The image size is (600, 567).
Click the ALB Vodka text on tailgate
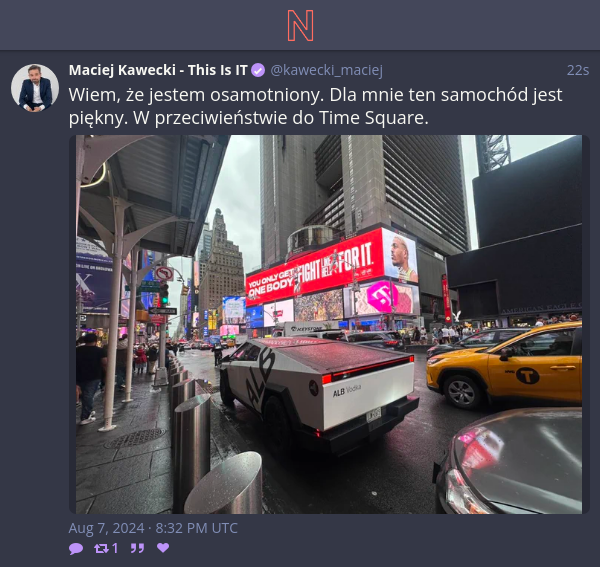pos(347,391)
